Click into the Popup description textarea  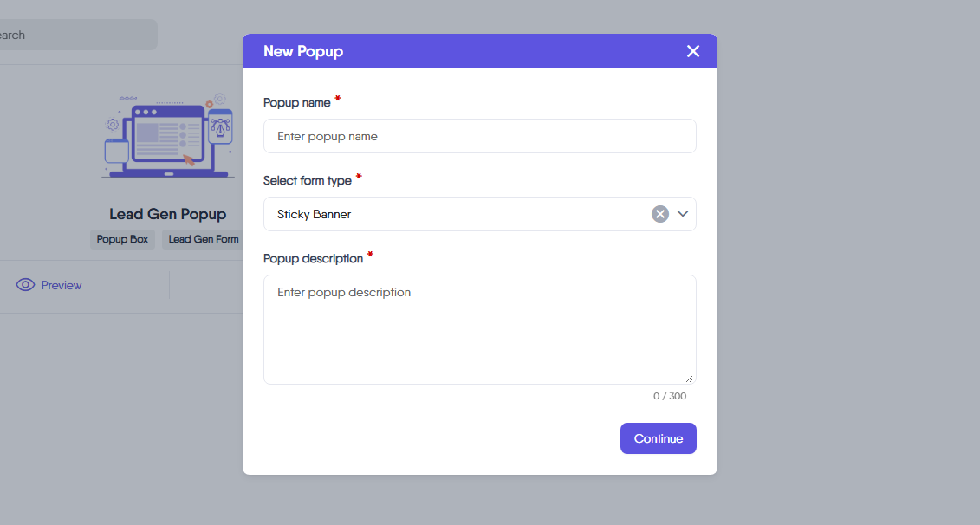pyautogui.click(x=479, y=329)
